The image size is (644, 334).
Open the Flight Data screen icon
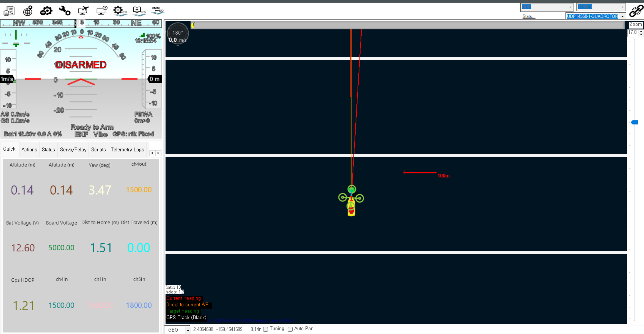point(9,11)
